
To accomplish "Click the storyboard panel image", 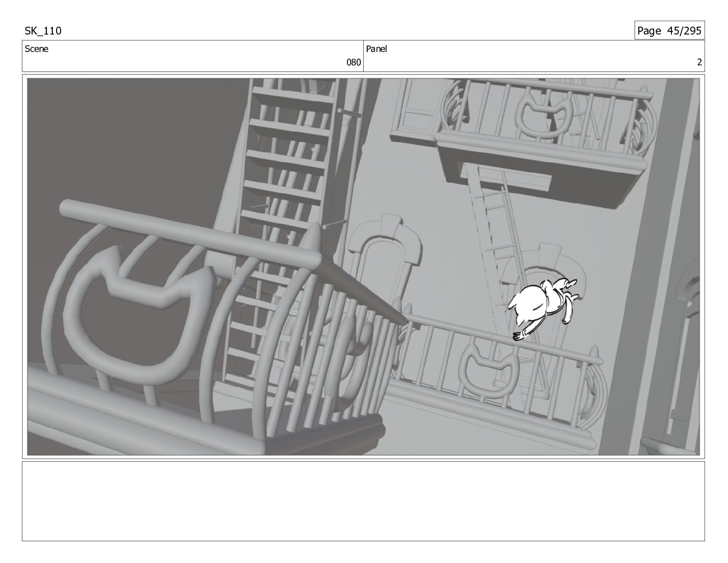I will pyautogui.click(x=363, y=266).
